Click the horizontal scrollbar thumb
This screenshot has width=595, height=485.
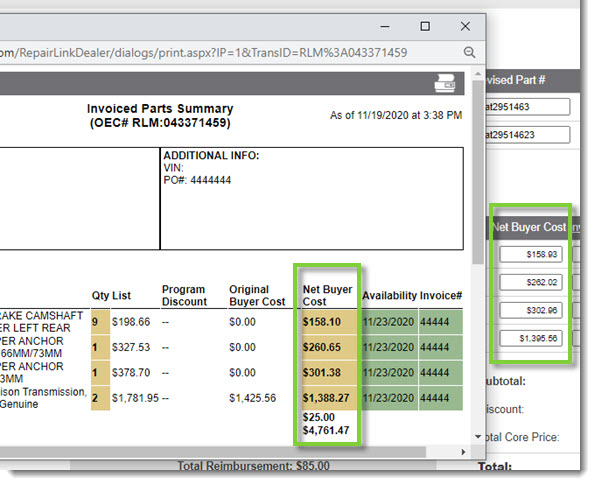212,452
